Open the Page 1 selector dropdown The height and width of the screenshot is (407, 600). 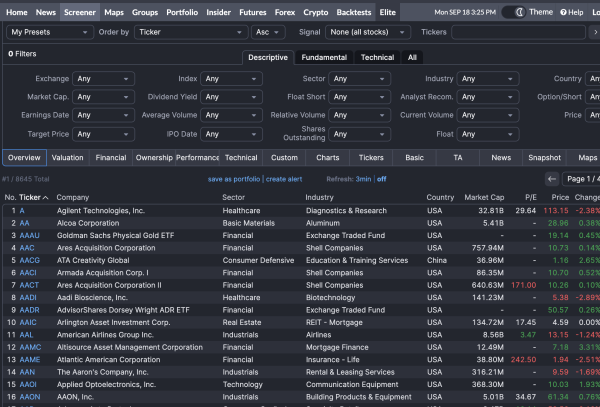coord(582,178)
